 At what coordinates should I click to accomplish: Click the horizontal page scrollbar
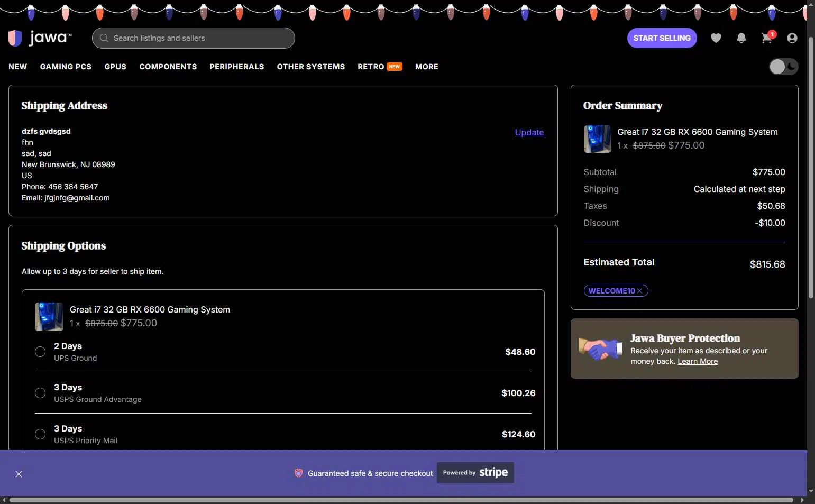(x=401, y=500)
